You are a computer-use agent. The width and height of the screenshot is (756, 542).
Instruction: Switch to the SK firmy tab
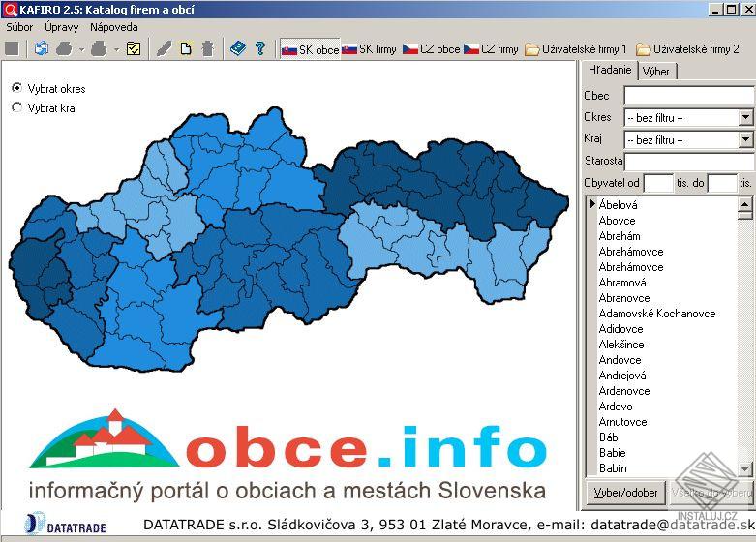point(369,49)
